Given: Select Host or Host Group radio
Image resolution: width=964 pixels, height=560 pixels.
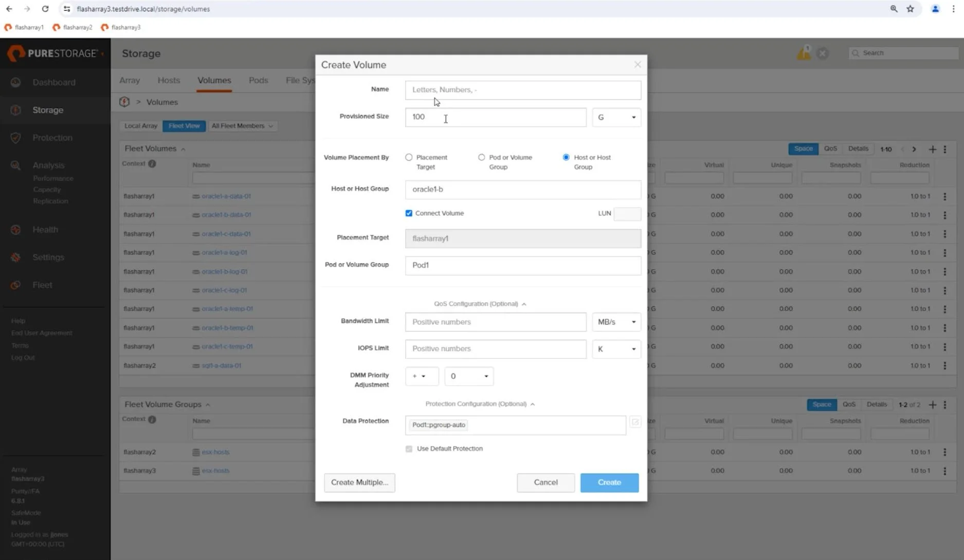Looking at the screenshot, I should pos(566,157).
